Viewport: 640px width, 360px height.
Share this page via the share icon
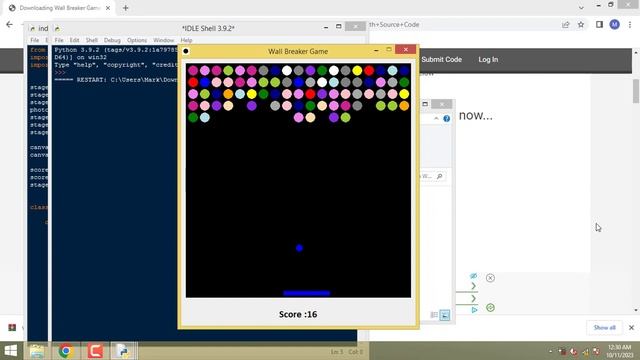(x=566, y=24)
